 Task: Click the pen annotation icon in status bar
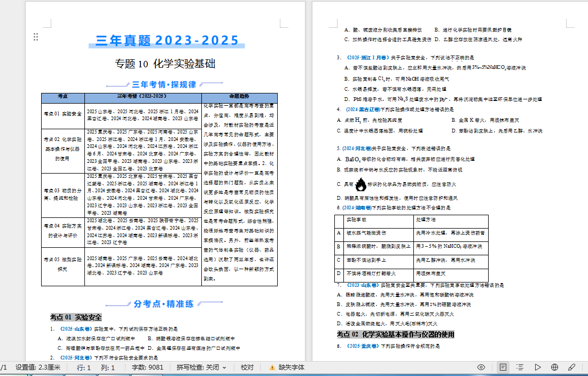571,367
